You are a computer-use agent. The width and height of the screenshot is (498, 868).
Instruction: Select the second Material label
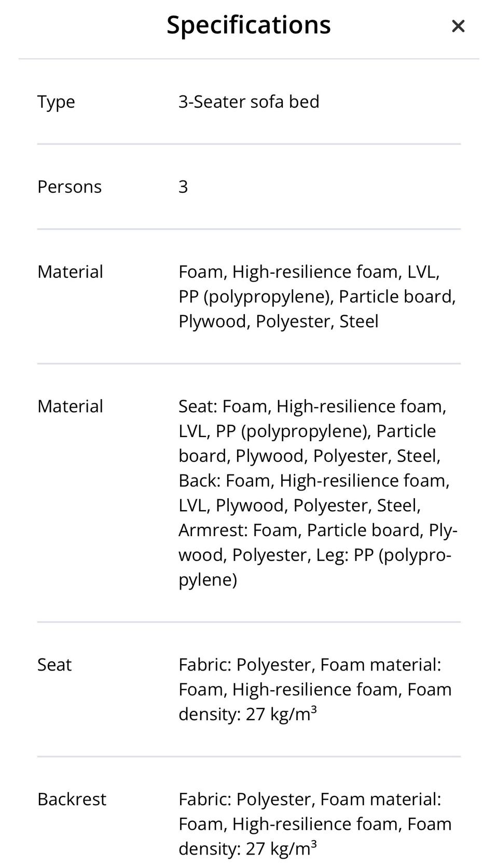(70, 406)
